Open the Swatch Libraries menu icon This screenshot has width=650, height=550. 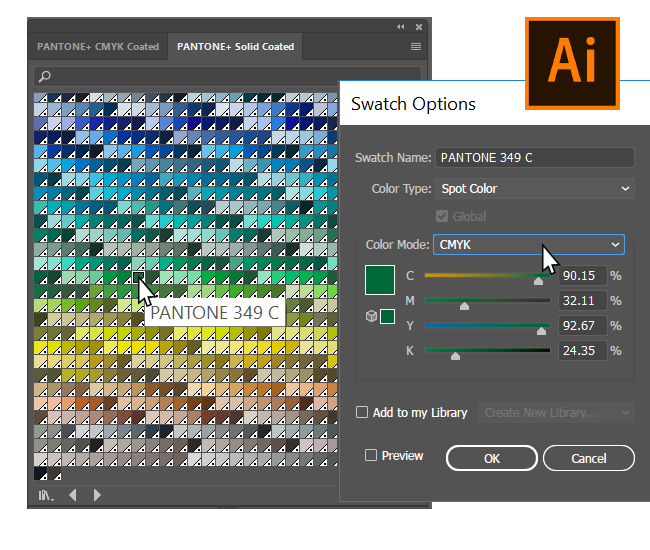click(46, 495)
